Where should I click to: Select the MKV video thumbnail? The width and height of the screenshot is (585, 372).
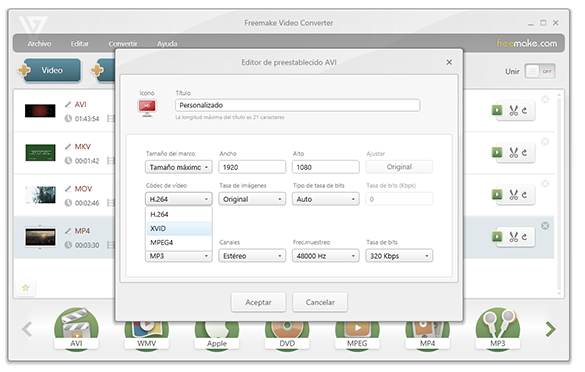(40, 153)
